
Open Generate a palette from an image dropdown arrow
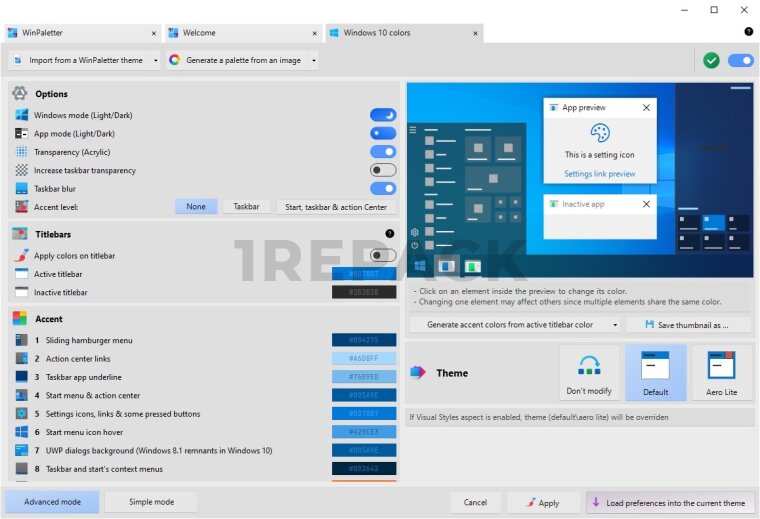(x=314, y=60)
